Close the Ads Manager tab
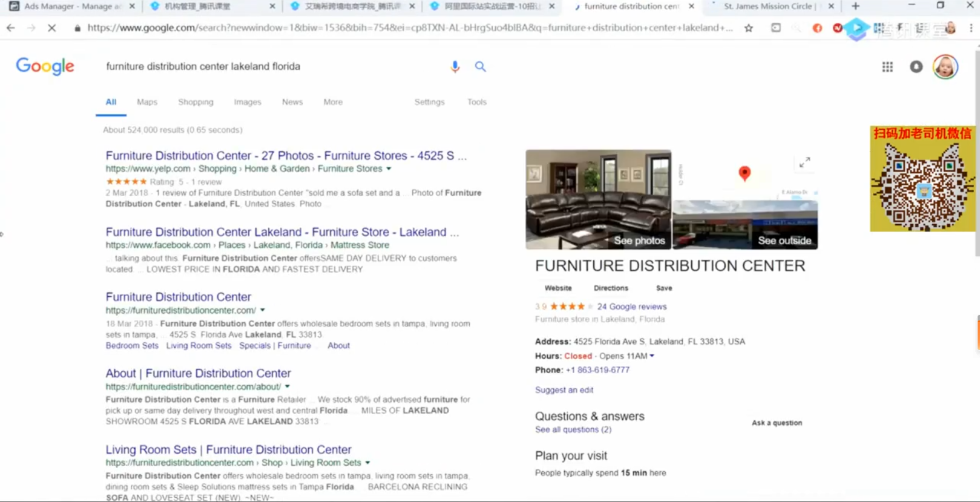Image resolution: width=980 pixels, height=502 pixels. click(x=132, y=6)
